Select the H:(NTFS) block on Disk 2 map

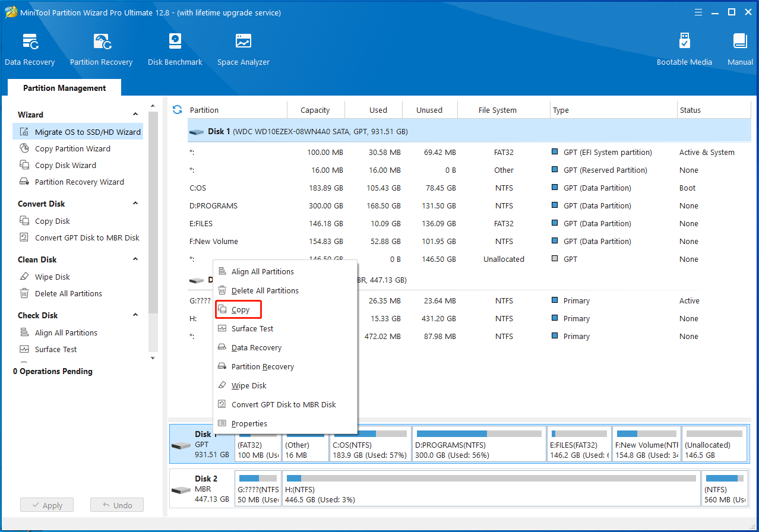(491, 489)
